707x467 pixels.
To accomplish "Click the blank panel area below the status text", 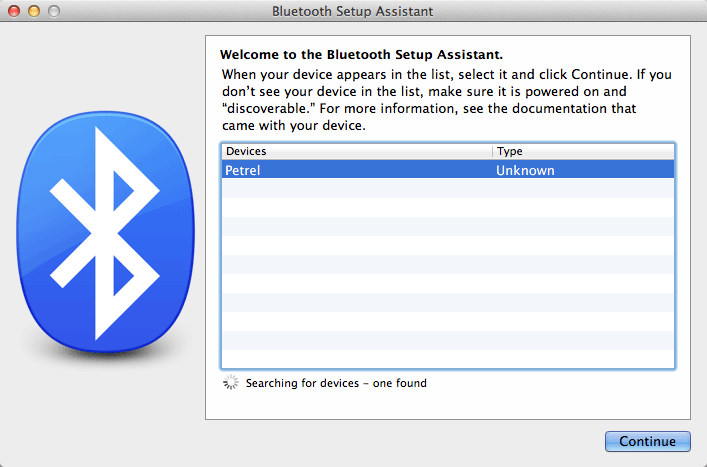I will (x=448, y=405).
